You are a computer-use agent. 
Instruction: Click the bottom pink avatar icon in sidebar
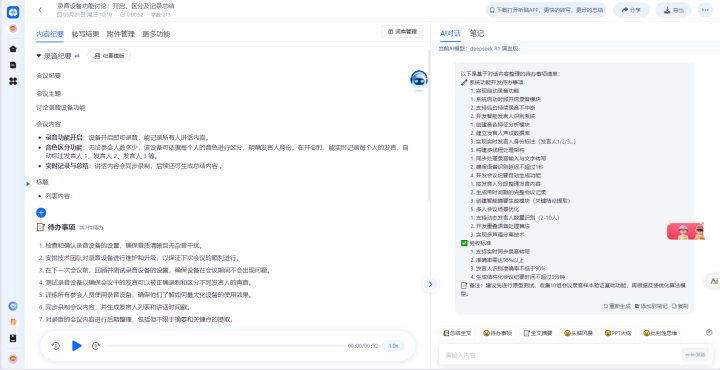pos(13,358)
